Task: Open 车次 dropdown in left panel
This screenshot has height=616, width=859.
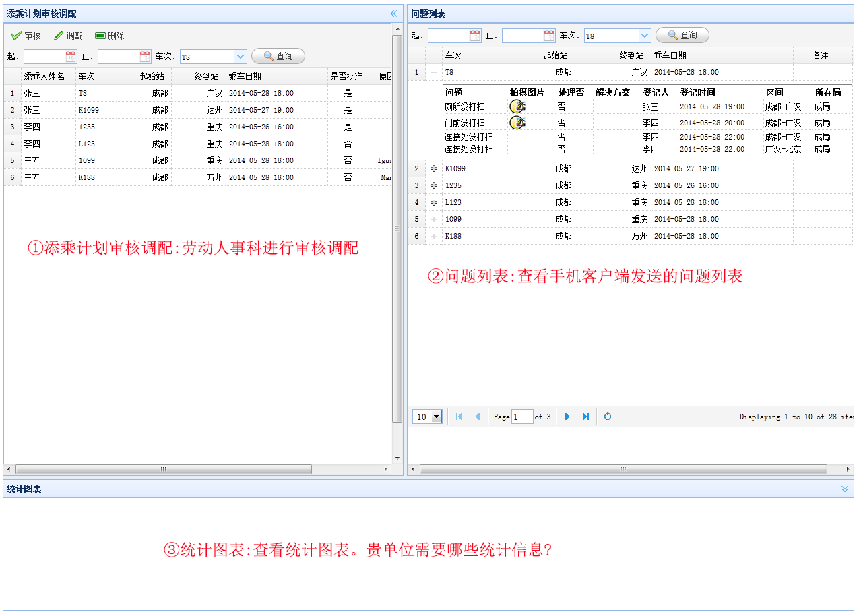Action: [241, 57]
